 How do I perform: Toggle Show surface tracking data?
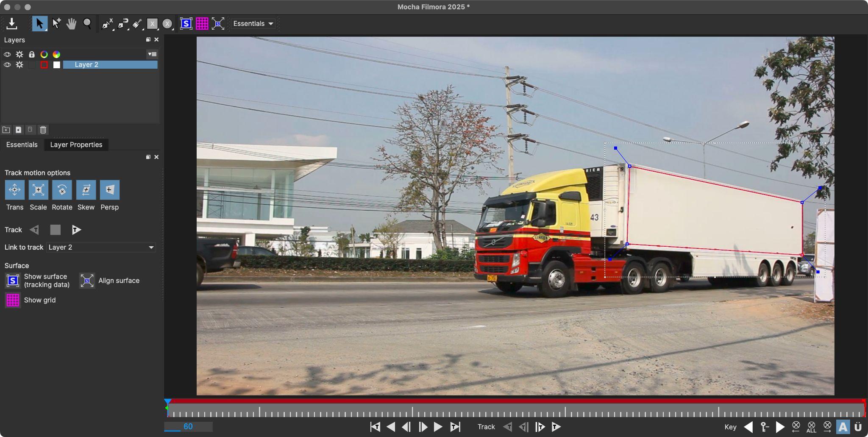[x=13, y=281]
